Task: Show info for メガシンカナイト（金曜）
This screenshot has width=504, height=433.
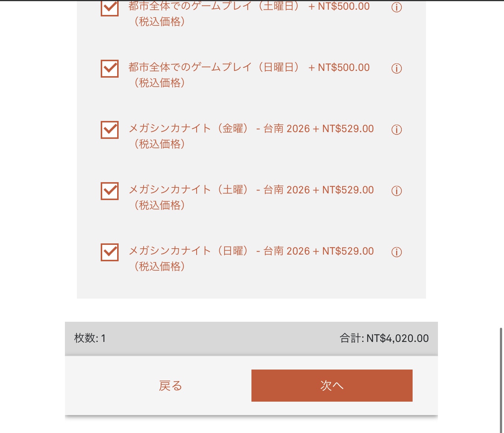Action: (x=397, y=130)
